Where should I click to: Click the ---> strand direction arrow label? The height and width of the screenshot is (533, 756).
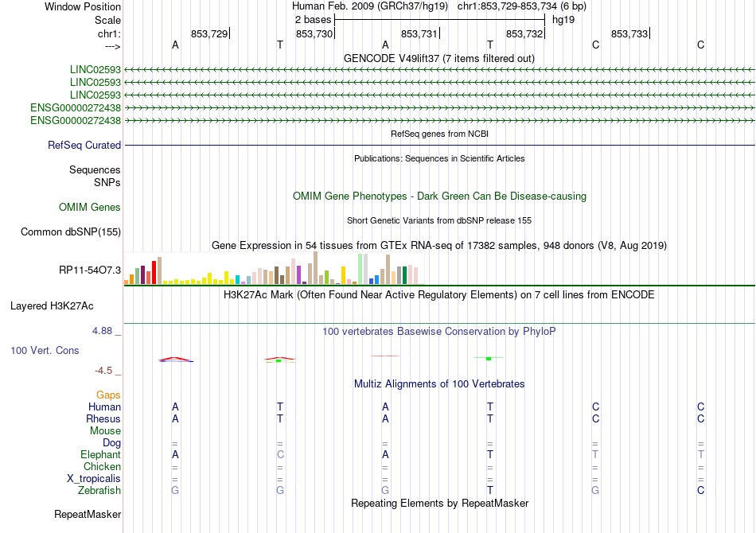pos(113,46)
